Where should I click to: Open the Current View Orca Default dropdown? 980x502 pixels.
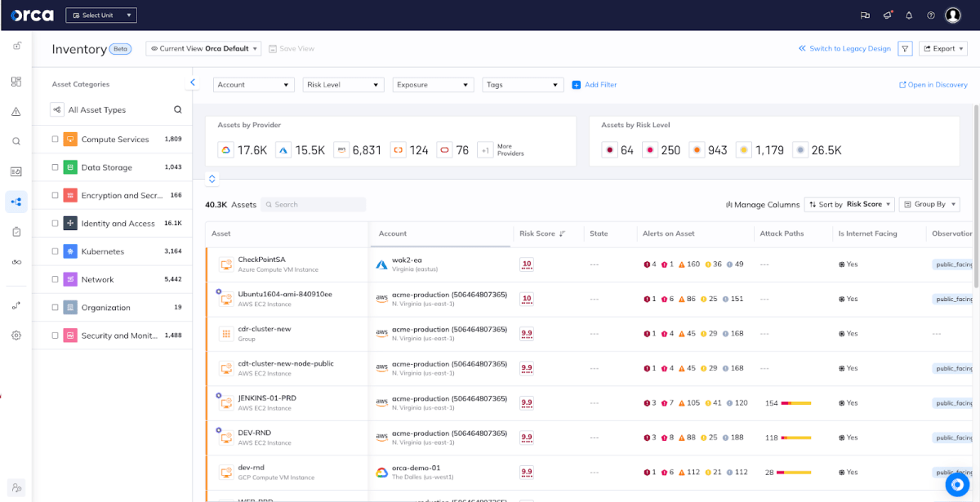click(203, 49)
